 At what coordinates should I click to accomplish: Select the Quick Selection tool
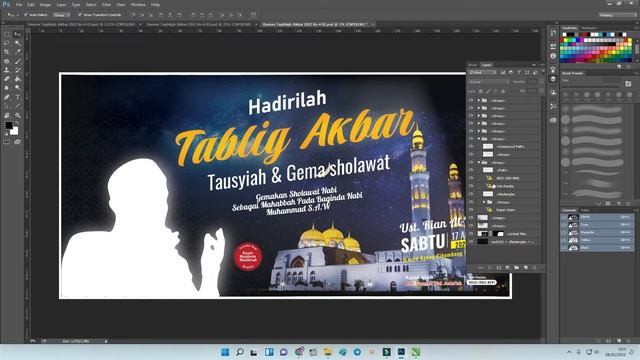tap(17, 43)
